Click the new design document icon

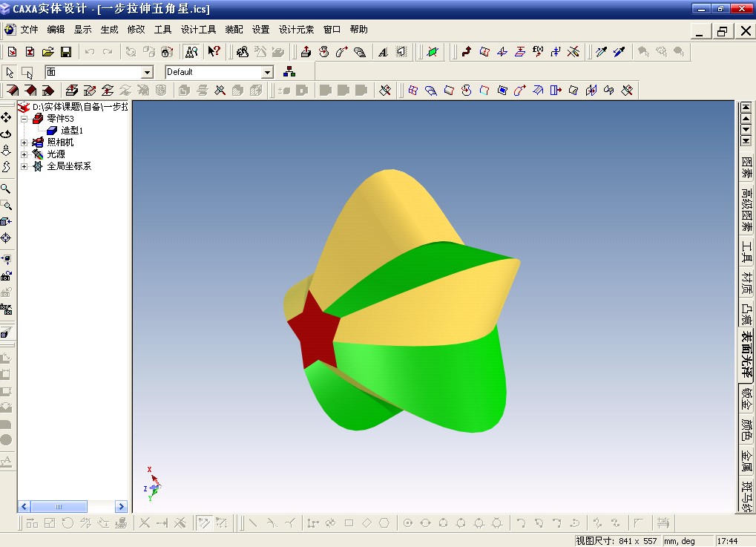click(13, 52)
